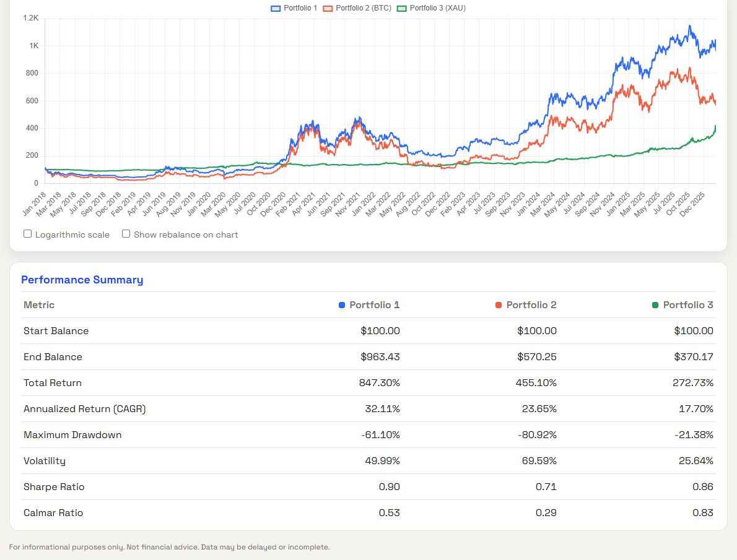Click the $570.25 end balance value
737x560 pixels.
[x=537, y=357]
